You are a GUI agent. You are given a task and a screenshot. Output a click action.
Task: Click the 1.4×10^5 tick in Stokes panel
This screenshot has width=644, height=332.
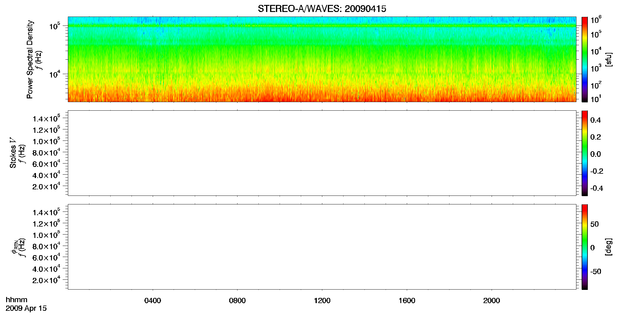46,118
